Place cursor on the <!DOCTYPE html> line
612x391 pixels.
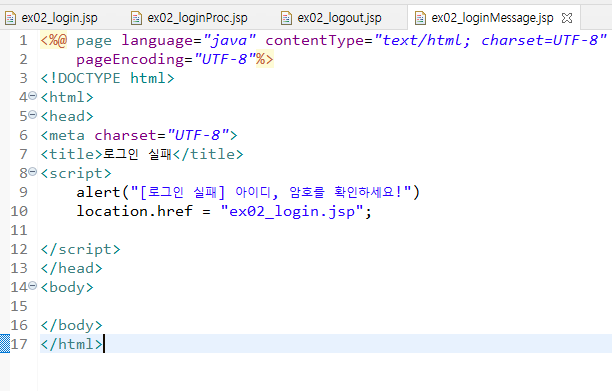coord(107,78)
